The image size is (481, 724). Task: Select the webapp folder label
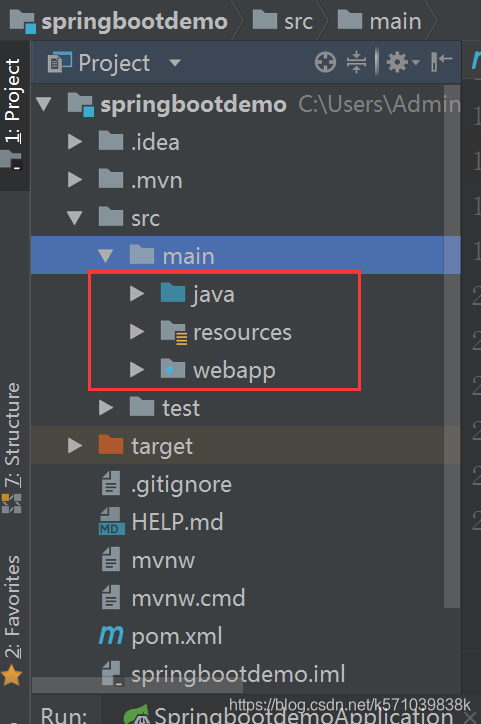(234, 371)
